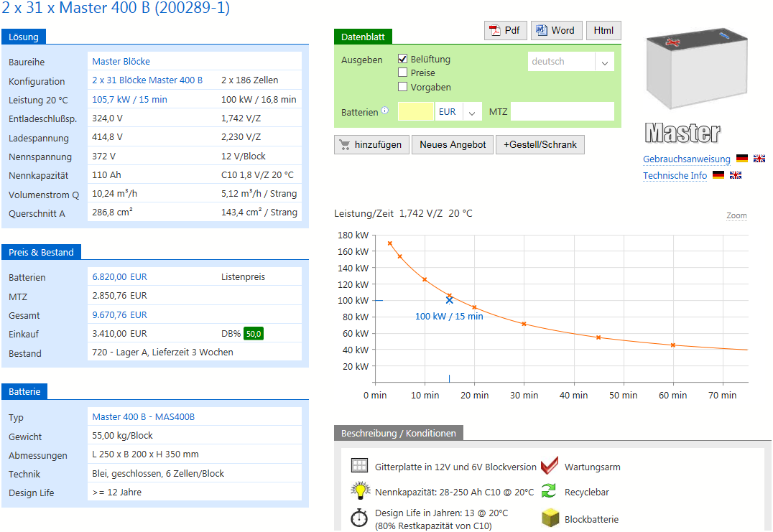Click the light bulb Nennkapazität icon
The image size is (773, 532).
361,490
